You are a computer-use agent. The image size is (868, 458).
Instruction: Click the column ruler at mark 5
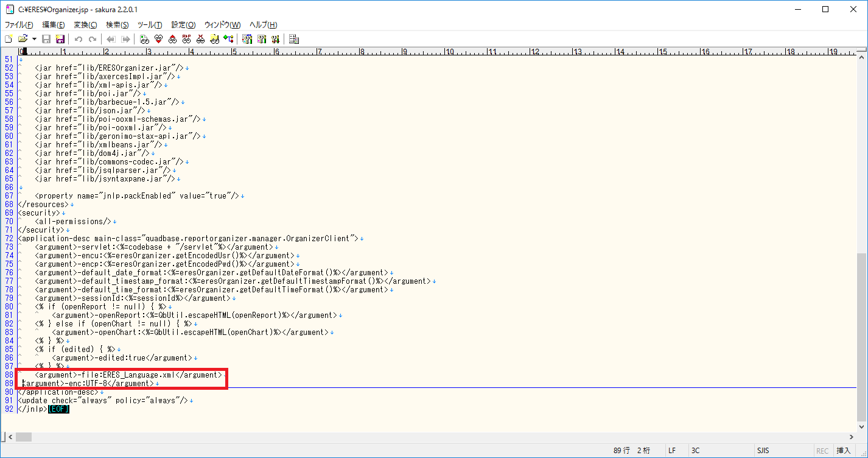234,52
